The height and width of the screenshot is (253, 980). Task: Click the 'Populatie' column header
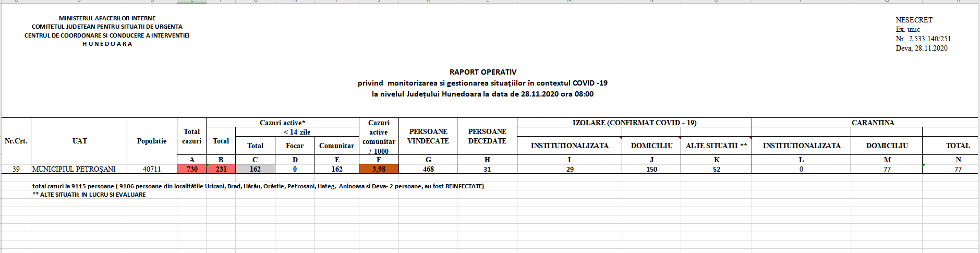[152, 141]
